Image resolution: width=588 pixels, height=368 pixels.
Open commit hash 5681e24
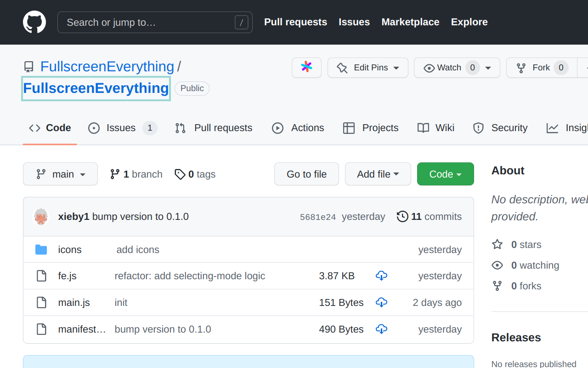point(317,217)
